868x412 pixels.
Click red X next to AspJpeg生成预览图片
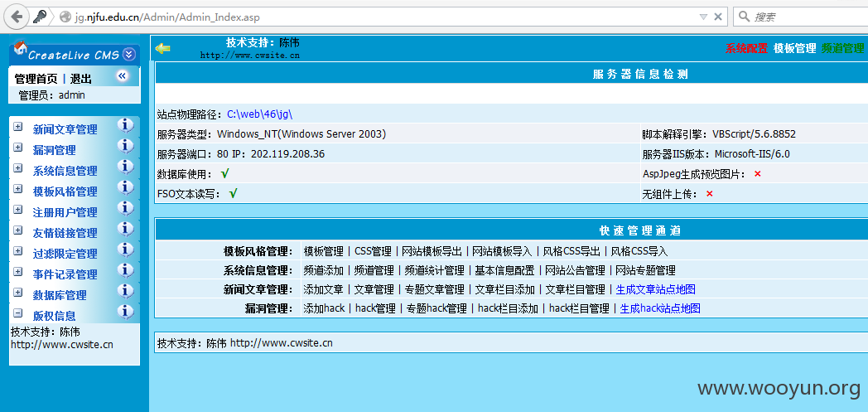[758, 174]
